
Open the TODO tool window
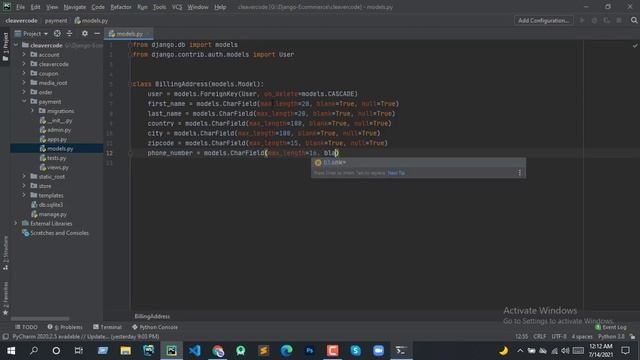[26, 327]
